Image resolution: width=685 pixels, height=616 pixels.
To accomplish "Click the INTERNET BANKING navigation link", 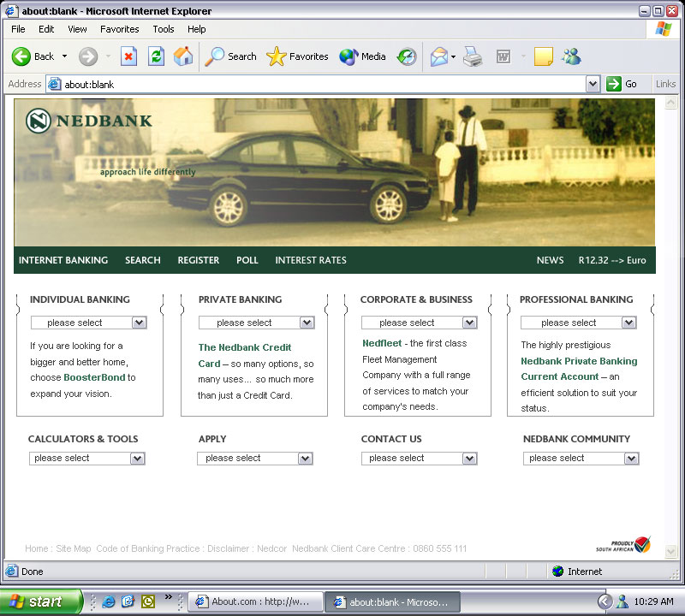I will click(63, 260).
